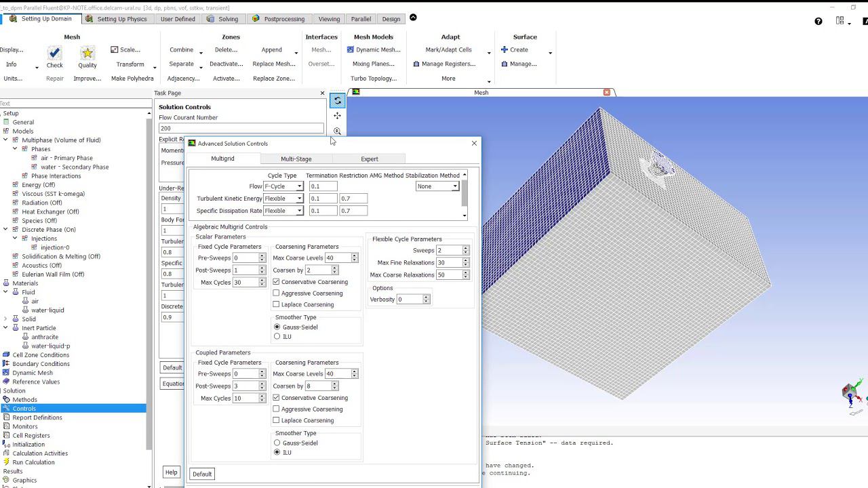Click Make Polyhedra button
868x488 pixels.
[x=132, y=79]
